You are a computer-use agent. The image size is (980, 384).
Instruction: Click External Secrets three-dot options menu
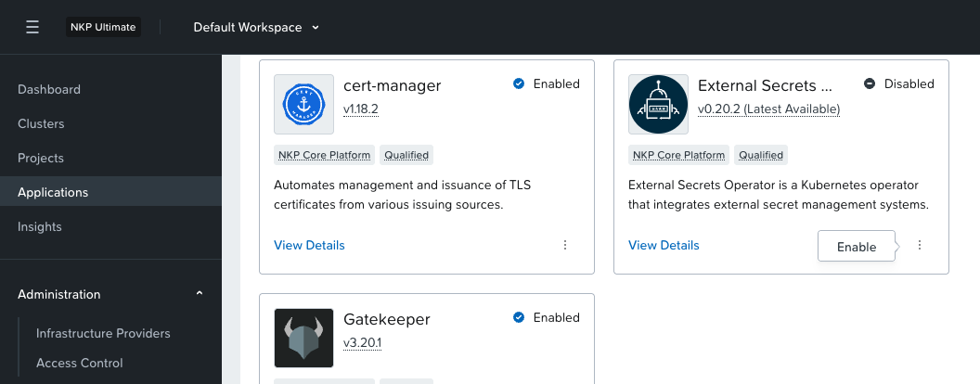pos(920,246)
